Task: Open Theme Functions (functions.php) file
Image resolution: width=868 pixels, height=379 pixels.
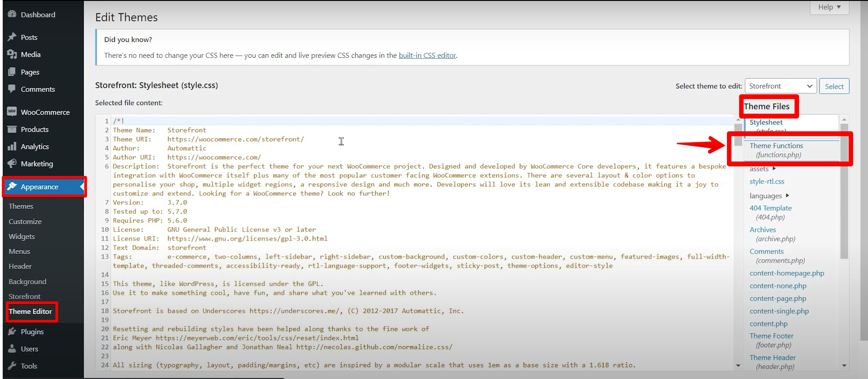Action: pyautogui.click(x=776, y=150)
